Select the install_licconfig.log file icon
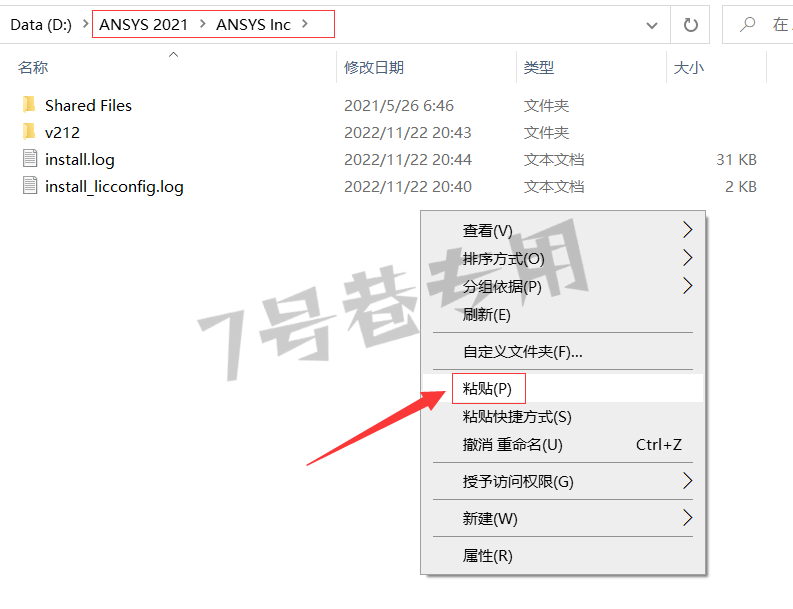The width and height of the screenshot is (793, 609). (30, 186)
